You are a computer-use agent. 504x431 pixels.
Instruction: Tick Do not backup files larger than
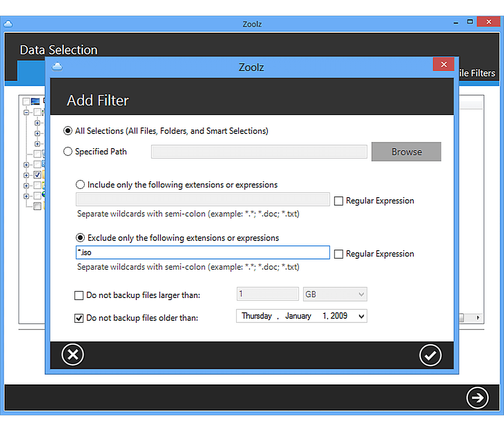79,295
